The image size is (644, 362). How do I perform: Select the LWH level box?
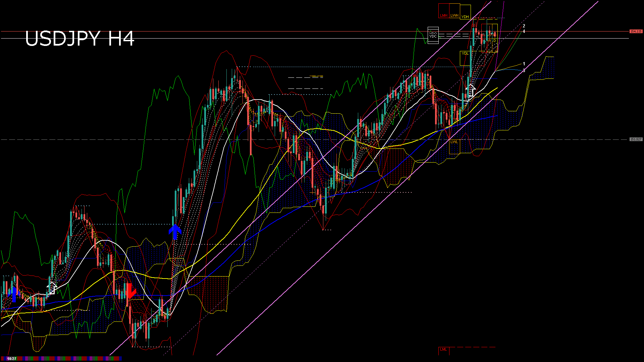[x=454, y=11]
